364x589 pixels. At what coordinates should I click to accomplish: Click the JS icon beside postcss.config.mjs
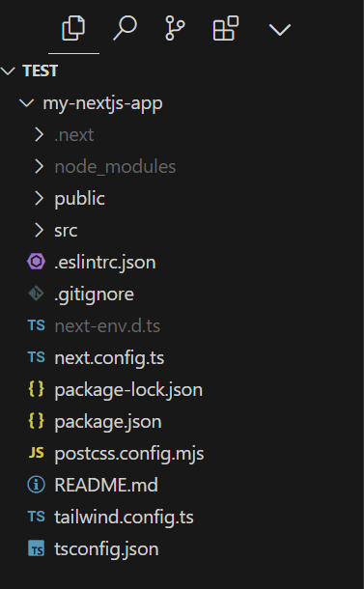point(37,453)
